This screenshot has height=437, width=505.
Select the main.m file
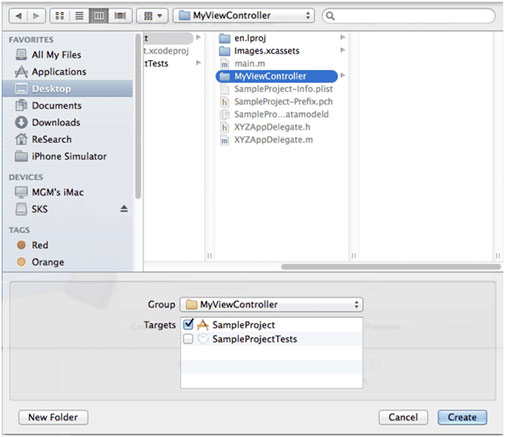coord(277,64)
